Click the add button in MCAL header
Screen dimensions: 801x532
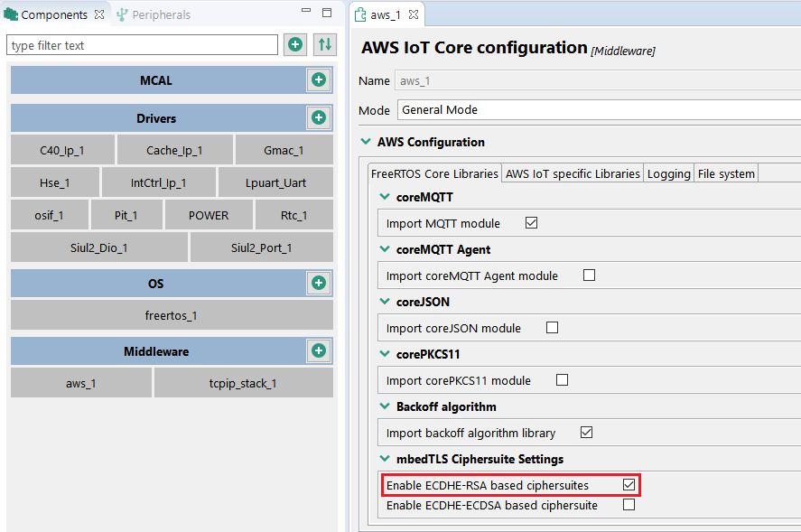[318, 80]
